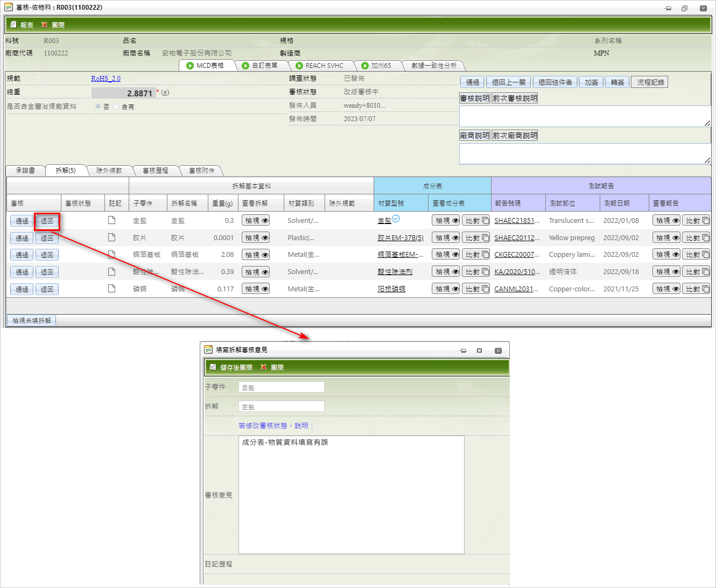Switch to the 自訂表單 tab

(262, 66)
